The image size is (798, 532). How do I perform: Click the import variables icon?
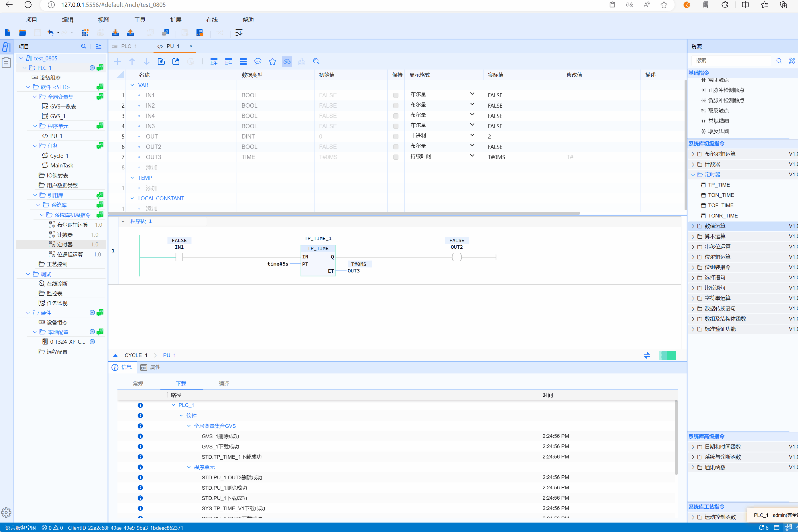click(x=161, y=62)
